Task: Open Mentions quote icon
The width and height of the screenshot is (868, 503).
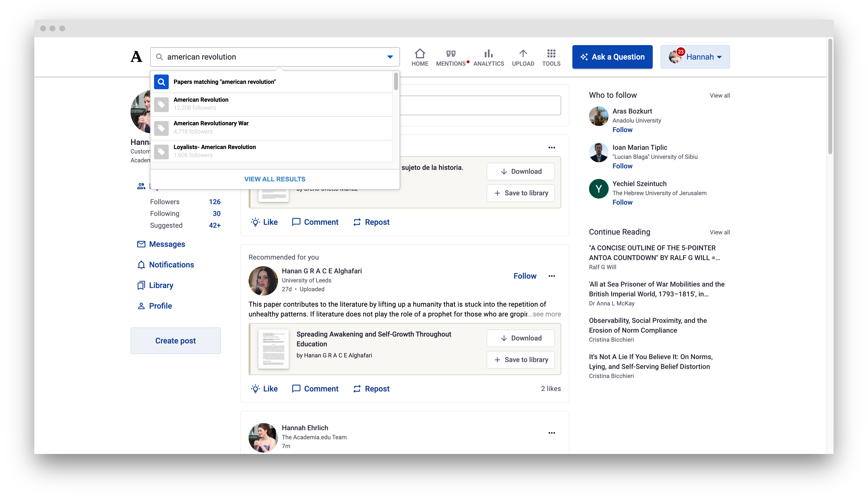Action: (x=451, y=53)
